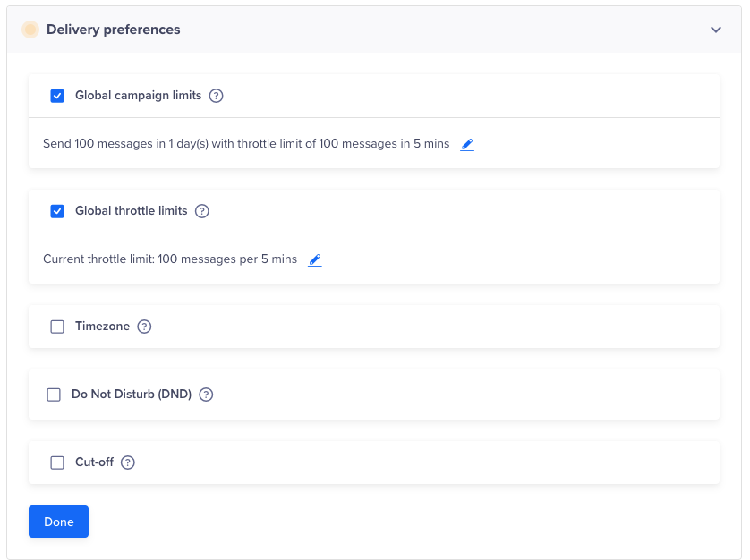Disable the Global throttle limits checkbox
This screenshot has height=560, width=750.
[x=57, y=211]
